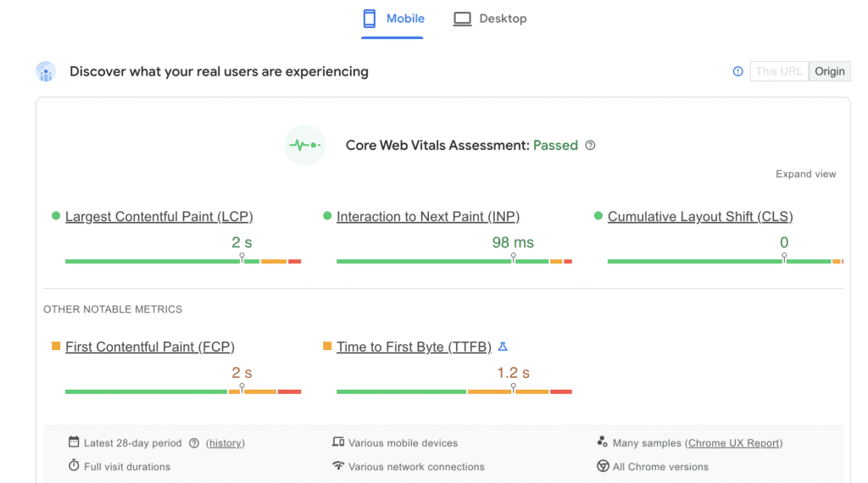Open the Chrome UX Report link
This screenshot has width=868, height=483.
coord(733,443)
